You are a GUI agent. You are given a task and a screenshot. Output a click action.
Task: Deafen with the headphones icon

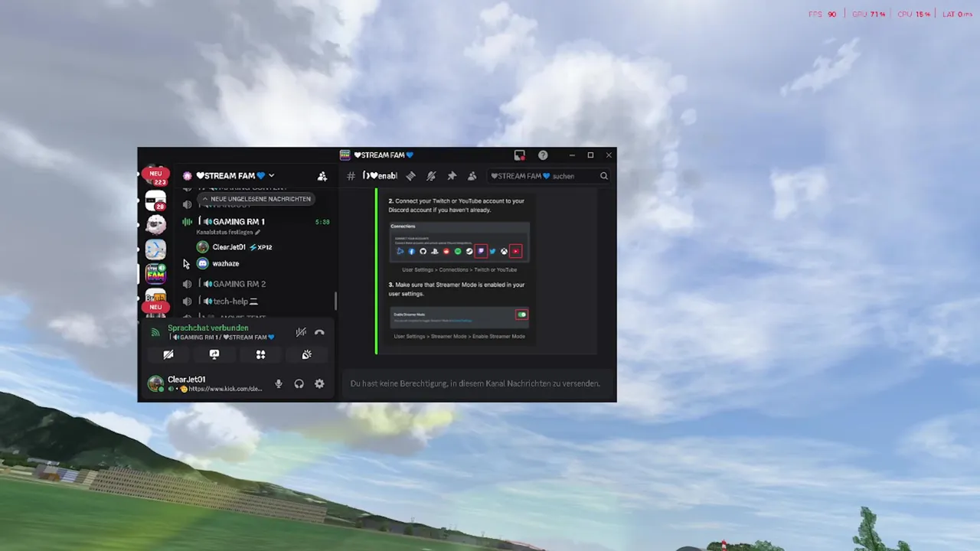tap(299, 383)
